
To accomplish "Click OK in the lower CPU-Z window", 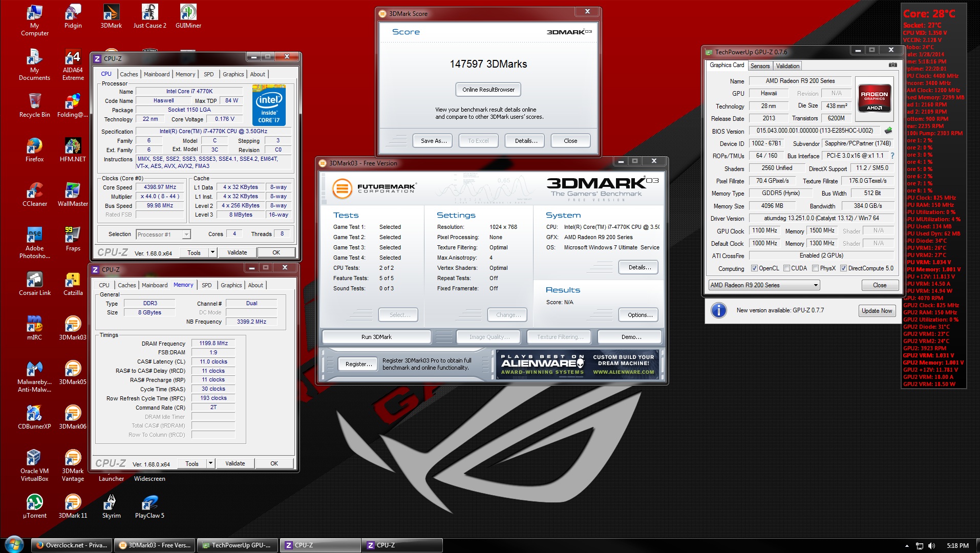I will tap(274, 463).
